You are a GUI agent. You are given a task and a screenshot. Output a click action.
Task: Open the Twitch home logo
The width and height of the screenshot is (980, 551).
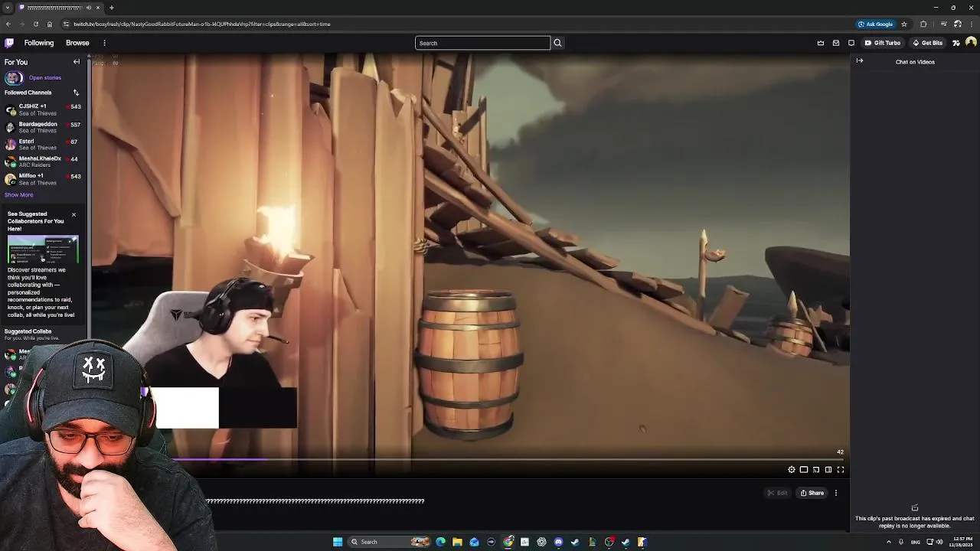click(9, 43)
